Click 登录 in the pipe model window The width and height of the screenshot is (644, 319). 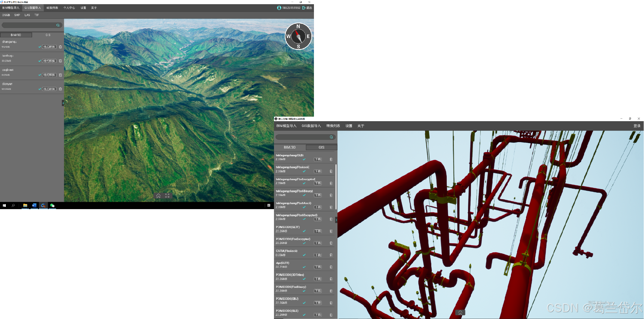click(637, 126)
